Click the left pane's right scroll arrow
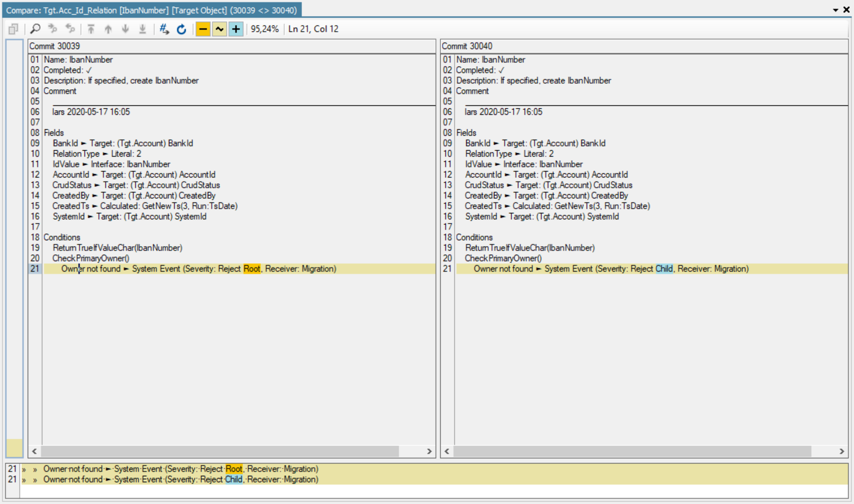Screen dimensions: 854x504 click(429, 451)
